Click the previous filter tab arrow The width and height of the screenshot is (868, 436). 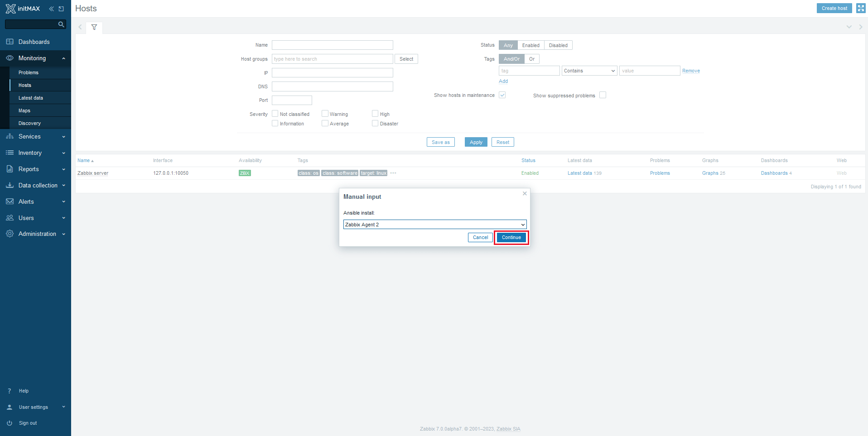tap(80, 27)
